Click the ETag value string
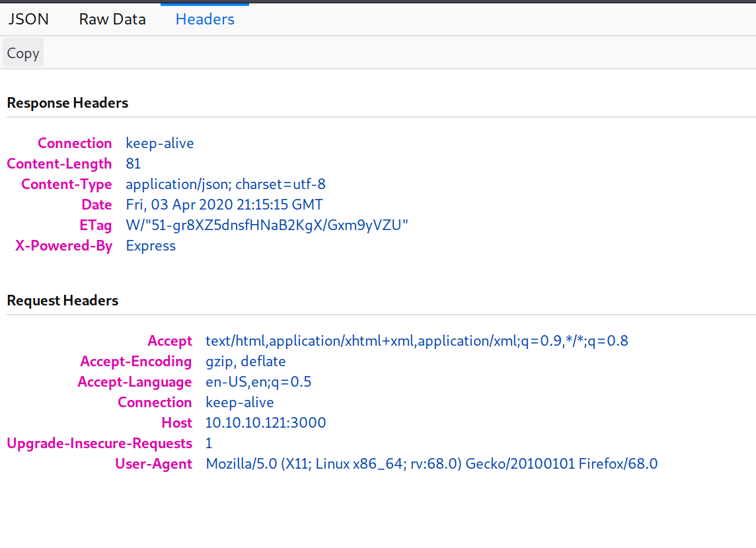 pos(267,225)
